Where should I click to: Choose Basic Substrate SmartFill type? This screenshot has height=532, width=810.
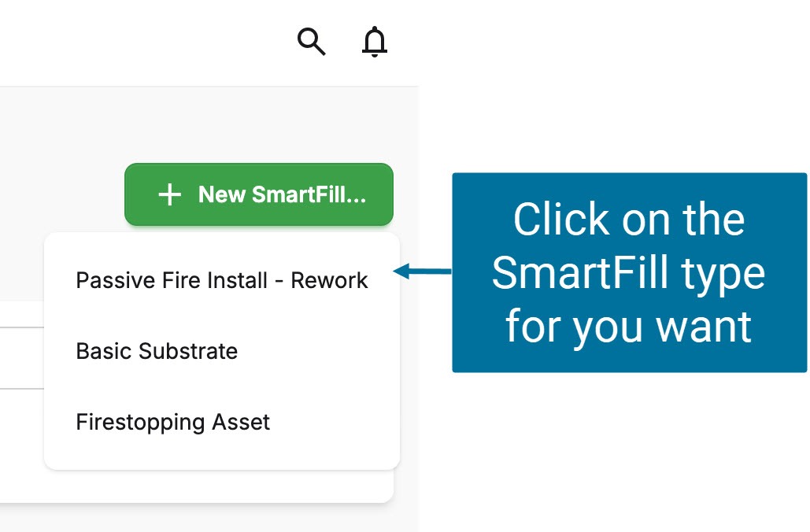157,351
